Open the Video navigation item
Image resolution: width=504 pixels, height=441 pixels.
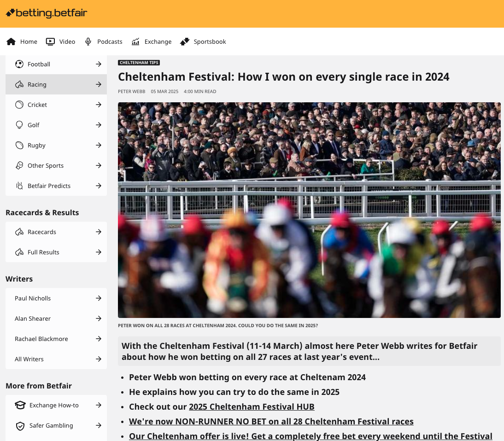[x=60, y=41]
